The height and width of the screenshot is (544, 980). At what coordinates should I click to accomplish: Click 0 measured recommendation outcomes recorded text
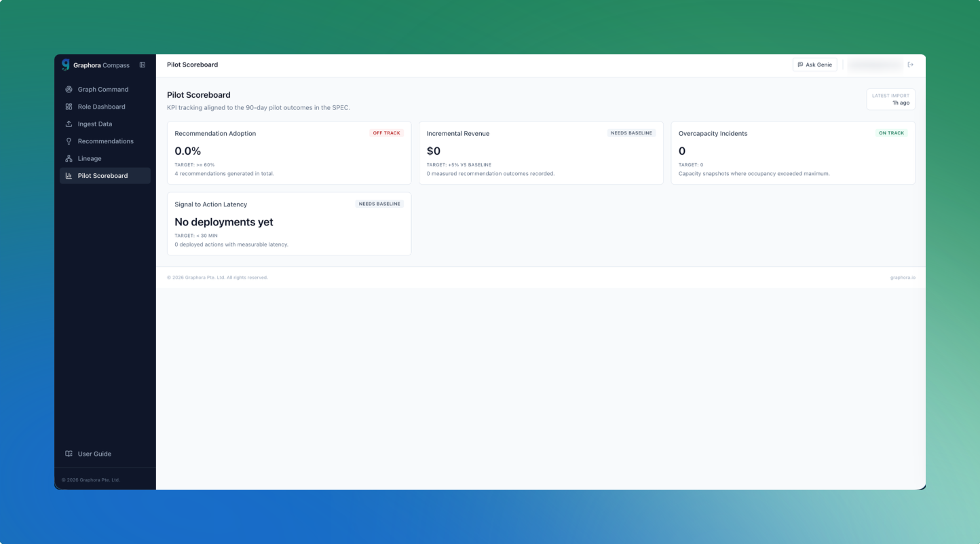[x=491, y=174]
